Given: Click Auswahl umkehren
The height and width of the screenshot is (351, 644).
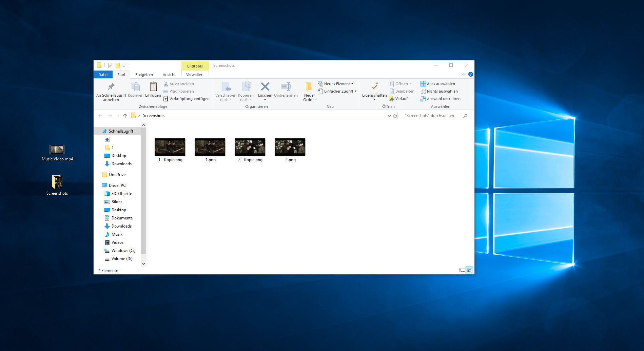Looking at the screenshot, I should pyautogui.click(x=441, y=99).
